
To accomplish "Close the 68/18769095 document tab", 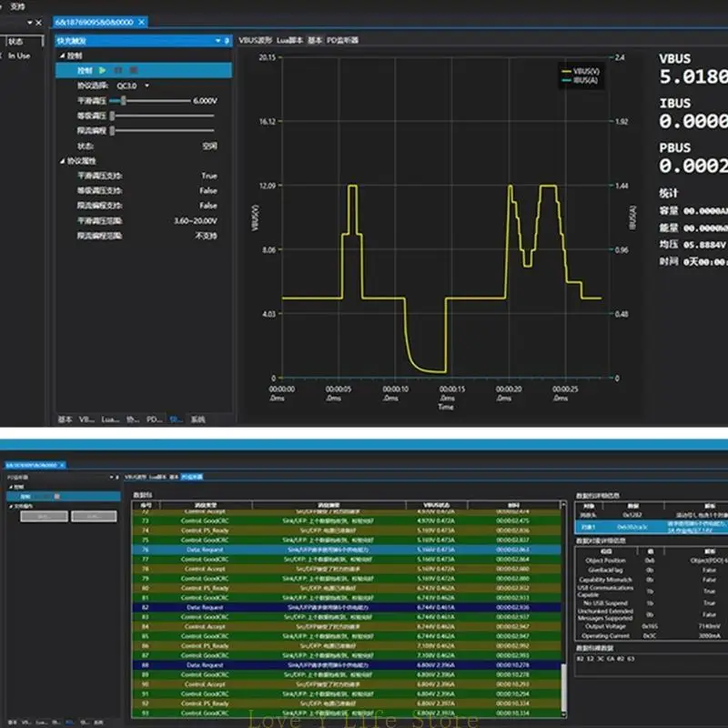I will pyautogui.click(x=142, y=22).
